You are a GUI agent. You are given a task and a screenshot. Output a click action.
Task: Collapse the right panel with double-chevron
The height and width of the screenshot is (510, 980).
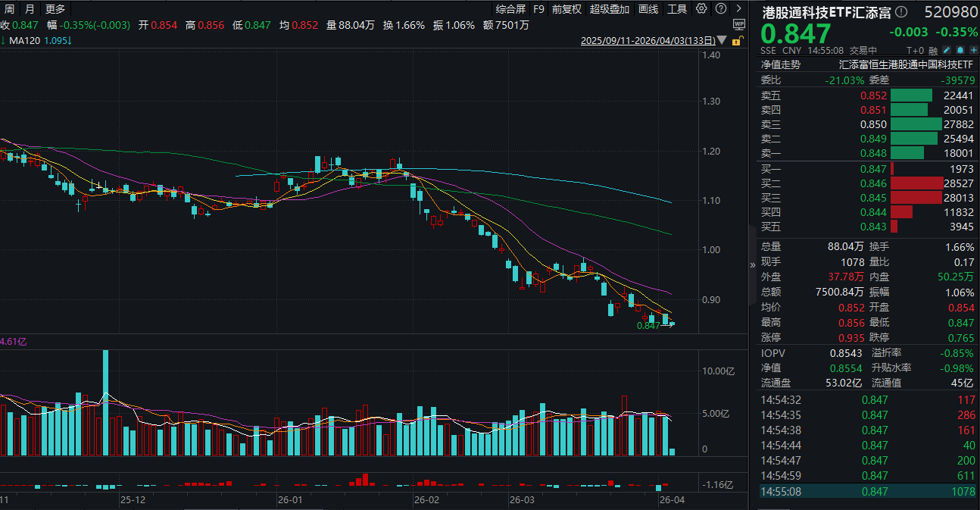pos(753,265)
